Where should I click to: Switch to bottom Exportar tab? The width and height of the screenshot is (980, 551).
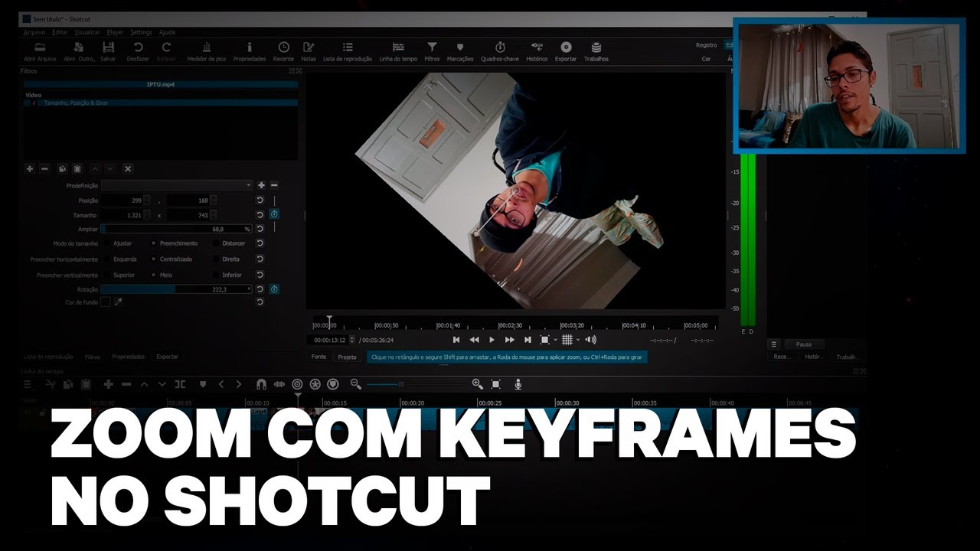click(167, 357)
